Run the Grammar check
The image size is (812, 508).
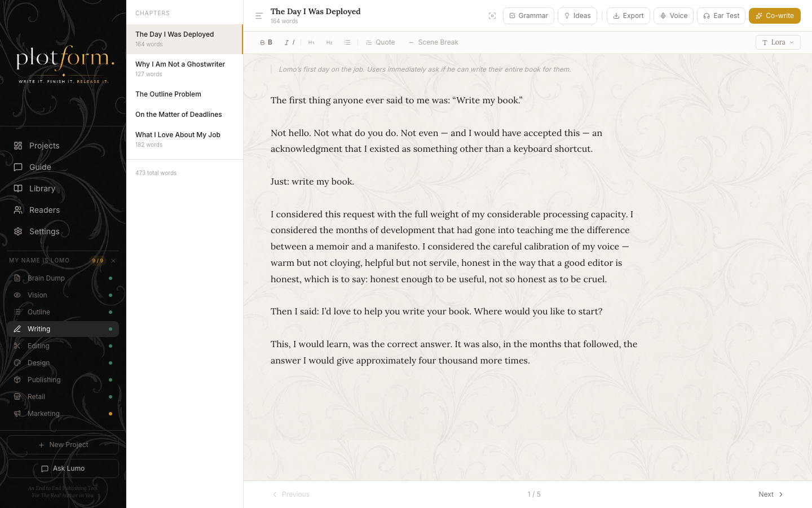528,16
